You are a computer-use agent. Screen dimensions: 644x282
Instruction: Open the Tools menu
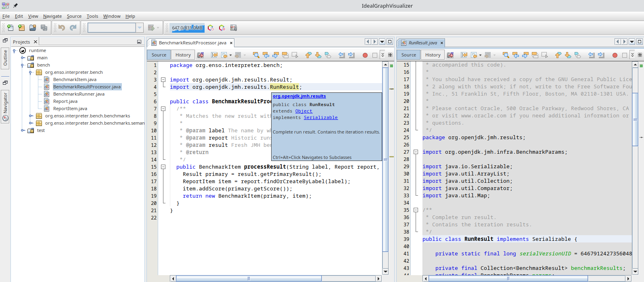[x=92, y=16]
